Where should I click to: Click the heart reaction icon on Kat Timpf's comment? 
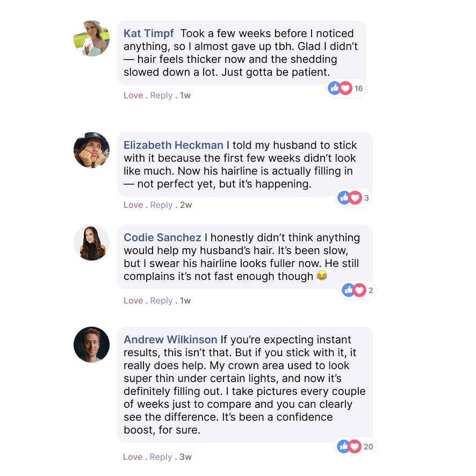click(345, 89)
